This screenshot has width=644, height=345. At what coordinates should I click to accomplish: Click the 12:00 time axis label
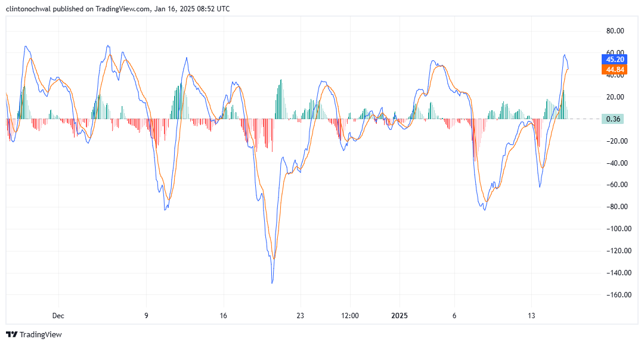click(349, 316)
